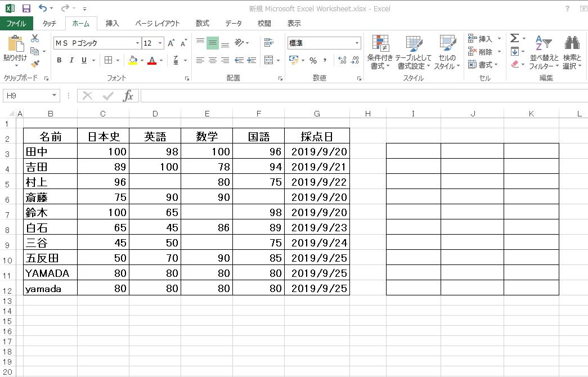Select cell containing 田中

[50, 151]
